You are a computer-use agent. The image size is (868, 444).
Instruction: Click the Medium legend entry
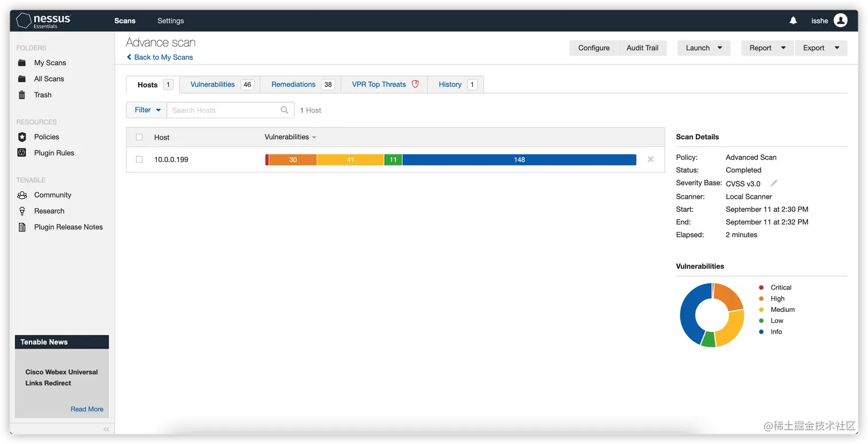click(777, 310)
